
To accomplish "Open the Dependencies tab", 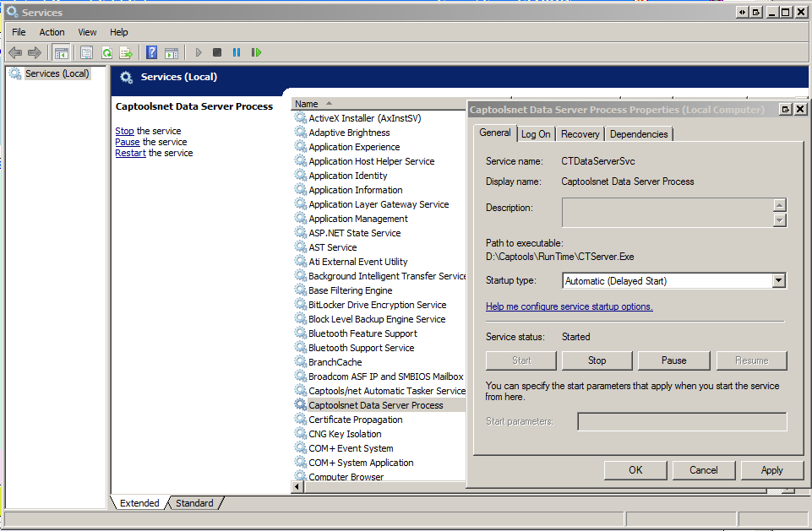I will tap(639, 134).
